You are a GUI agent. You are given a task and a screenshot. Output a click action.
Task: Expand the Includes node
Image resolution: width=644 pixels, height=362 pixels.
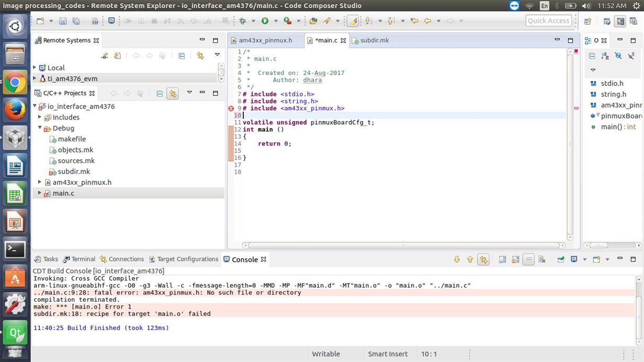[x=40, y=117]
